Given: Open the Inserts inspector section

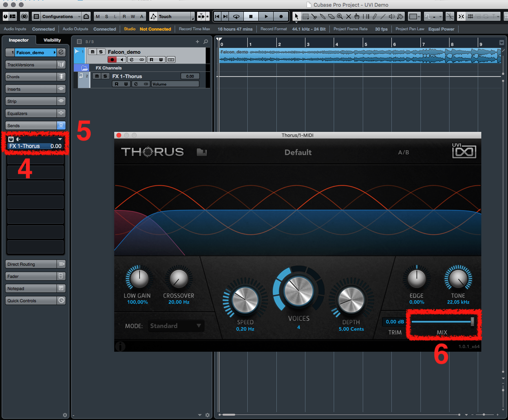Looking at the screenshot, I should click(x=31, y=89).
